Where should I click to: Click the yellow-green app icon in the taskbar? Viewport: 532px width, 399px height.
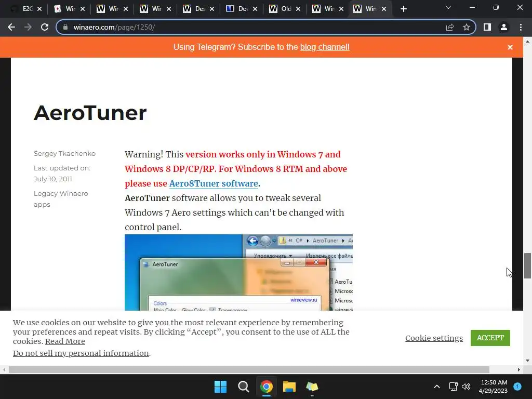312,387
